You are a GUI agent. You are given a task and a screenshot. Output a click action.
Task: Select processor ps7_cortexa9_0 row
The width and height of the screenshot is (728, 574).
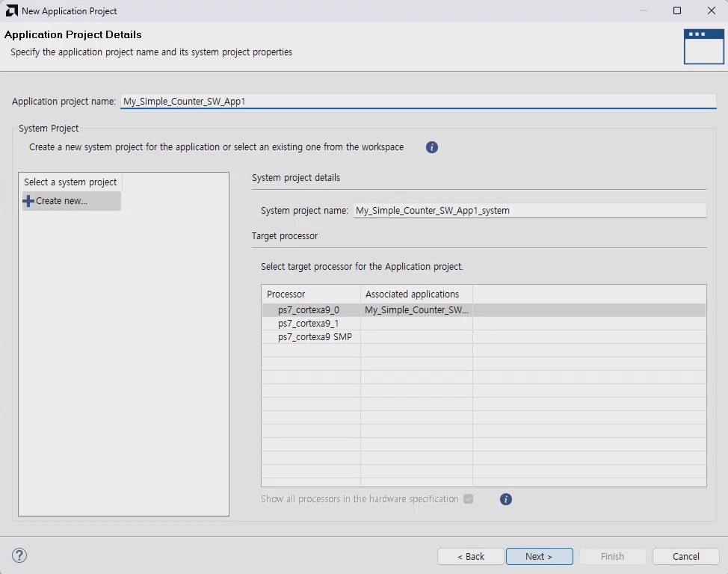point(484,309)
